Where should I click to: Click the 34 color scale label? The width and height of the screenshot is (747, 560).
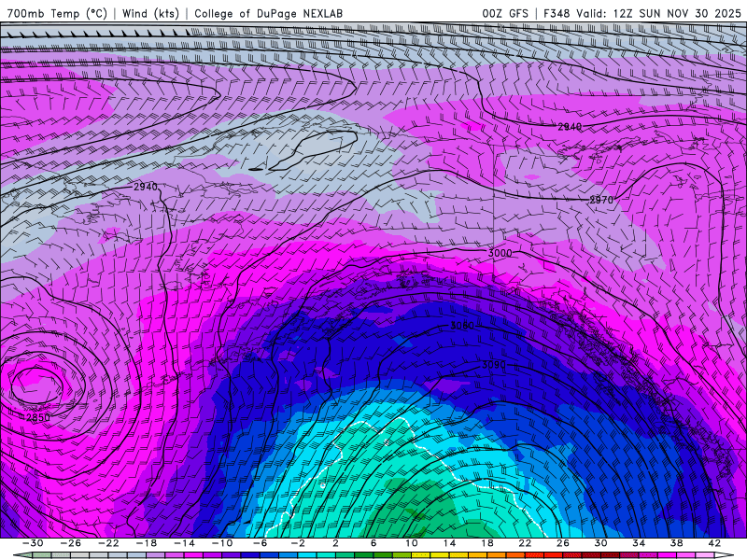coord(639,543)
